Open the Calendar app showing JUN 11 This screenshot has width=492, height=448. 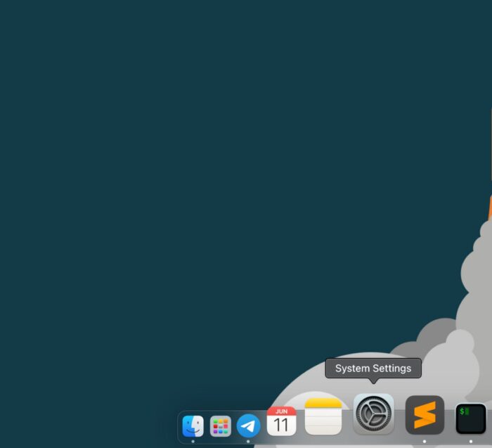coord(281,421)
